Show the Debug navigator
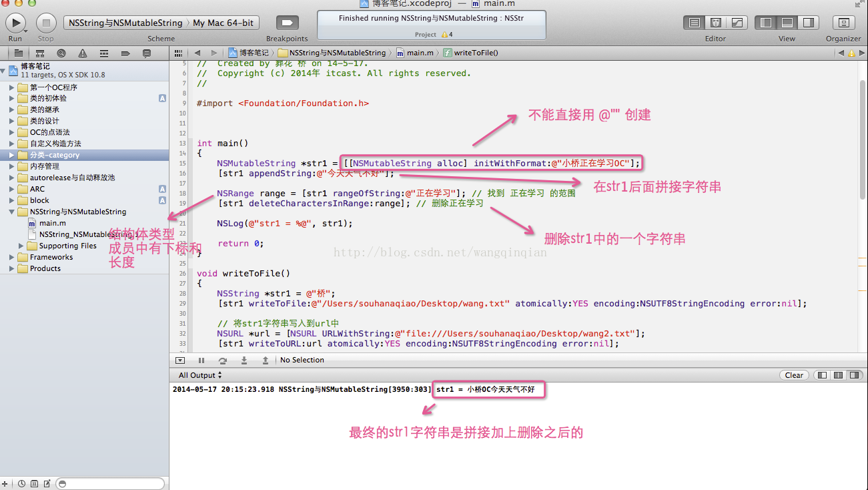The width and height of the screenshot is (868, 490). click(104, 53)
